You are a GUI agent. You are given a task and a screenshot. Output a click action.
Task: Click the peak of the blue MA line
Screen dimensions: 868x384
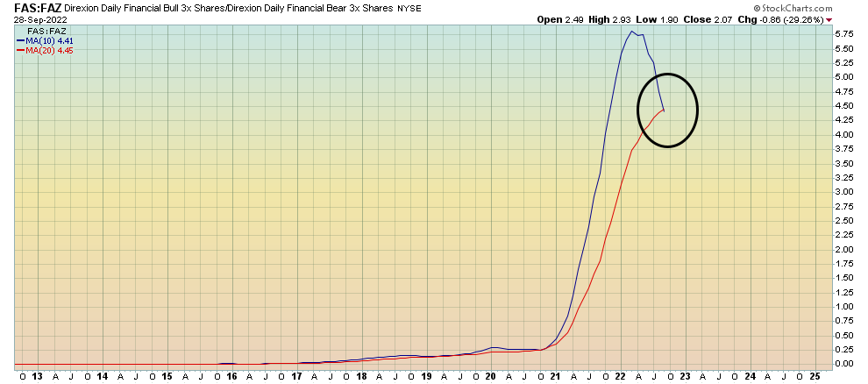[631, 32]
